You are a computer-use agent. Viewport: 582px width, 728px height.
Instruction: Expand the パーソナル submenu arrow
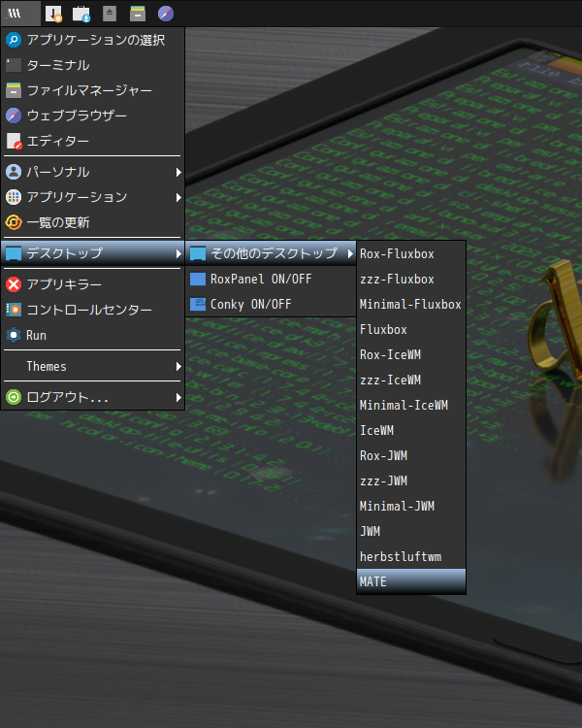178,172
